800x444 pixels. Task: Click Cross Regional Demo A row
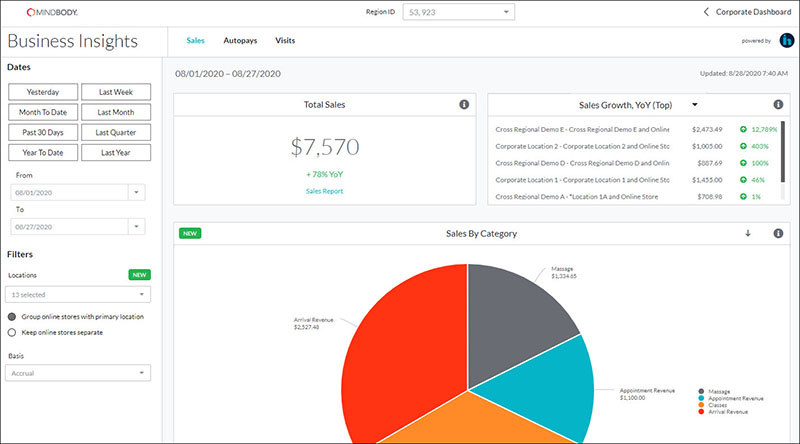pos(636,196)
